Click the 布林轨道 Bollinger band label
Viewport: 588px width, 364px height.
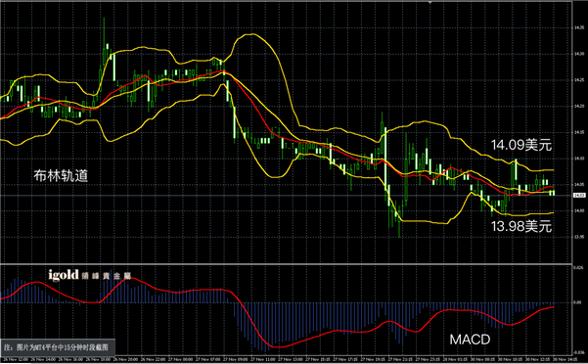[x=61, y=175]
